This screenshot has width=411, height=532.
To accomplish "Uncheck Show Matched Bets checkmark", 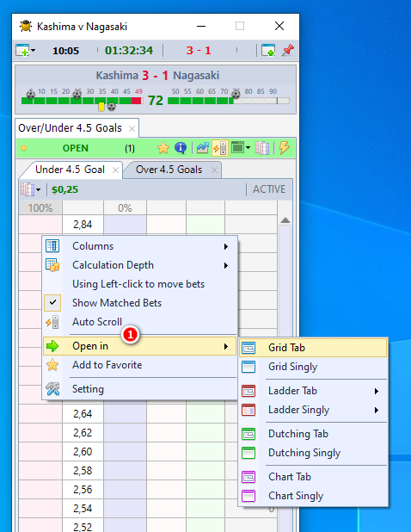I will (52, 303).
